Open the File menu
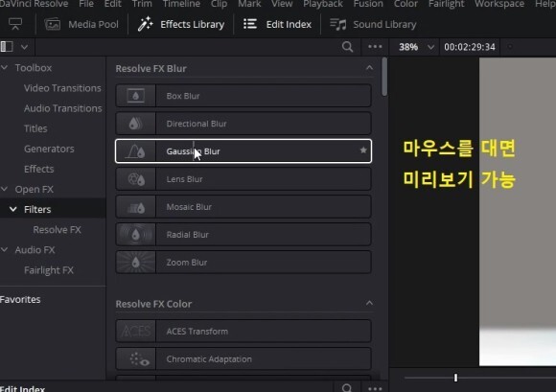This screenshot has height=392, width=556. pos(86,4)
